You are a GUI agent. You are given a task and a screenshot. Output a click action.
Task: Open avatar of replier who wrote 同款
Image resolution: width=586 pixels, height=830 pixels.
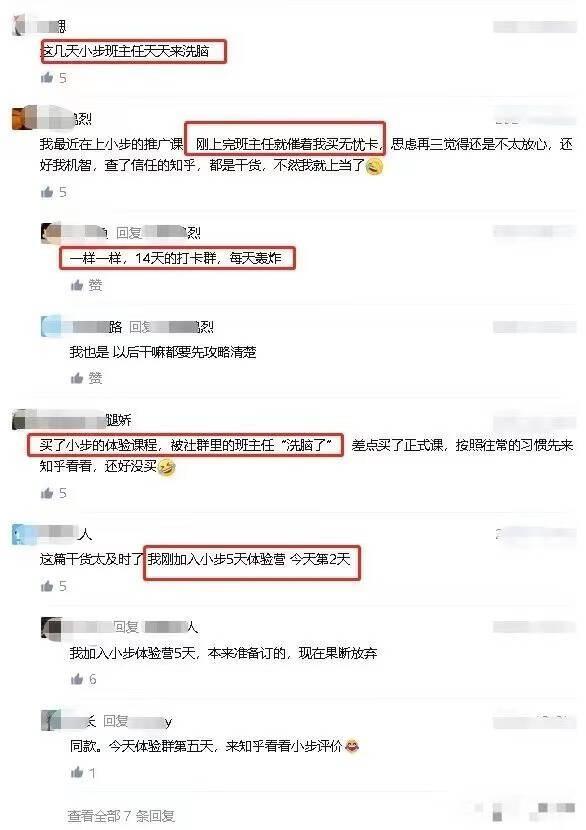(51, 721)
